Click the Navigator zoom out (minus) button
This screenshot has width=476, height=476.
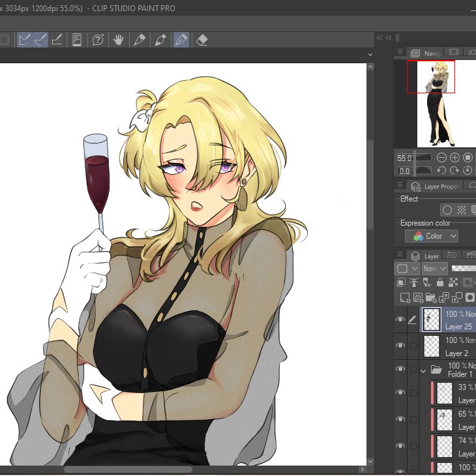441,158
